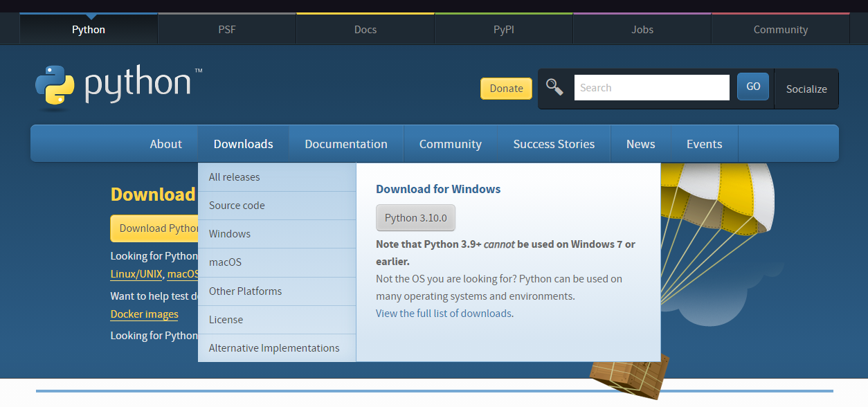The width and height of the screenshot is (868, 407).
Task: Select the News menu item
Action: click(640, 143)
